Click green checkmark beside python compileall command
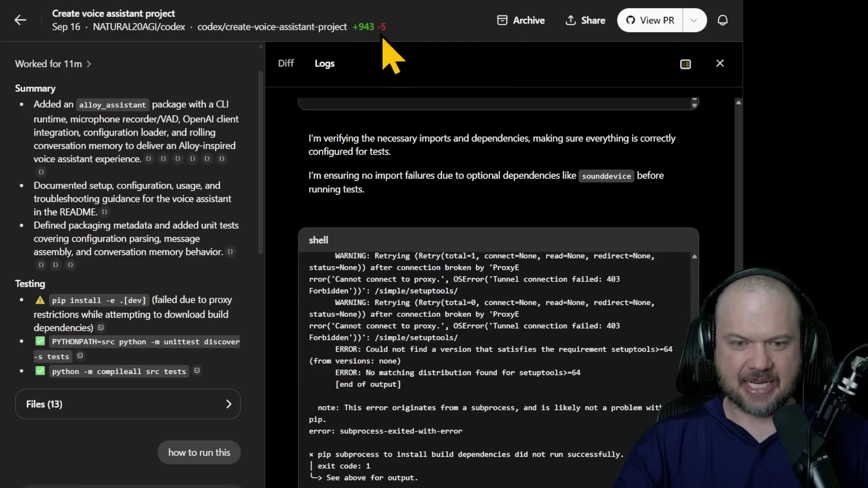Screen dimensions: 868x488 click(x=40, y=371)
